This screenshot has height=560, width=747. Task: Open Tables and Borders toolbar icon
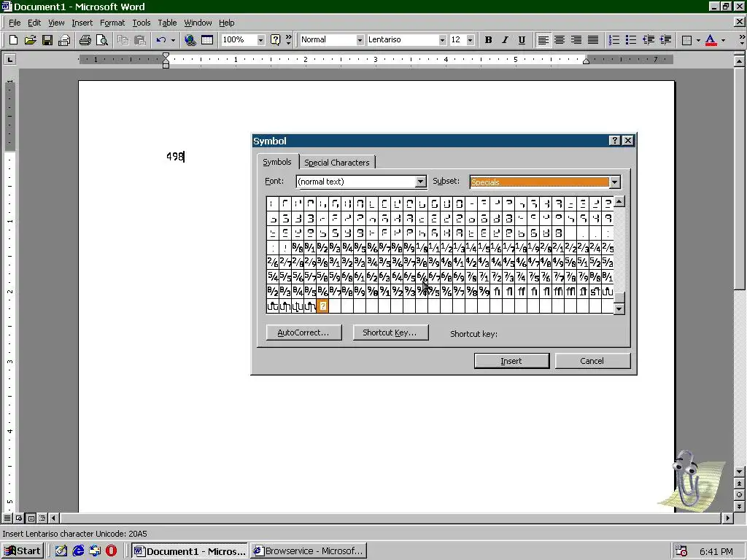(207, 40)
